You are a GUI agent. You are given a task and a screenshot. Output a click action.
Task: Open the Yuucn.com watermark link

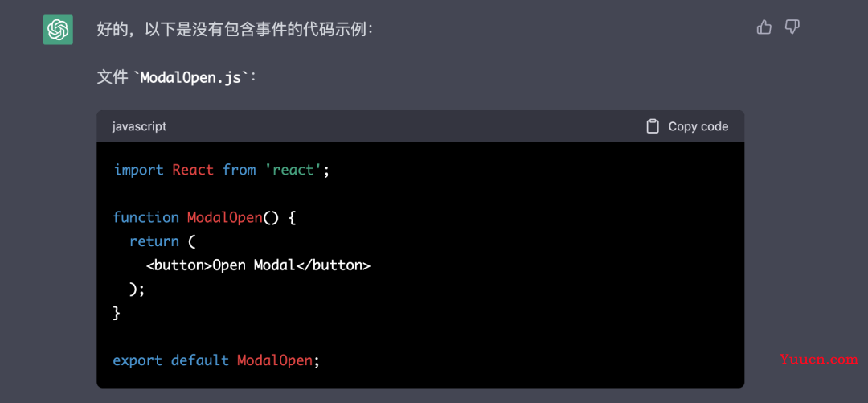[x=819, y=360]
